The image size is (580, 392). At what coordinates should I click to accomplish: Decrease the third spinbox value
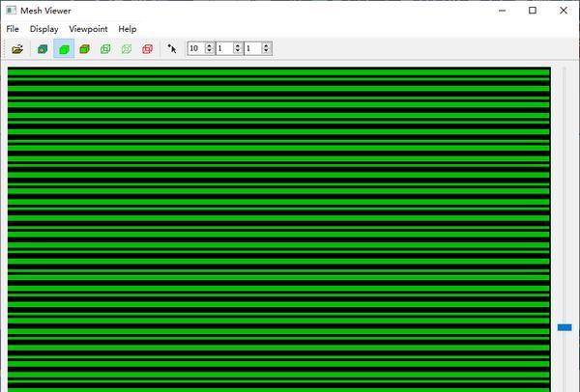tap(266, 51)
